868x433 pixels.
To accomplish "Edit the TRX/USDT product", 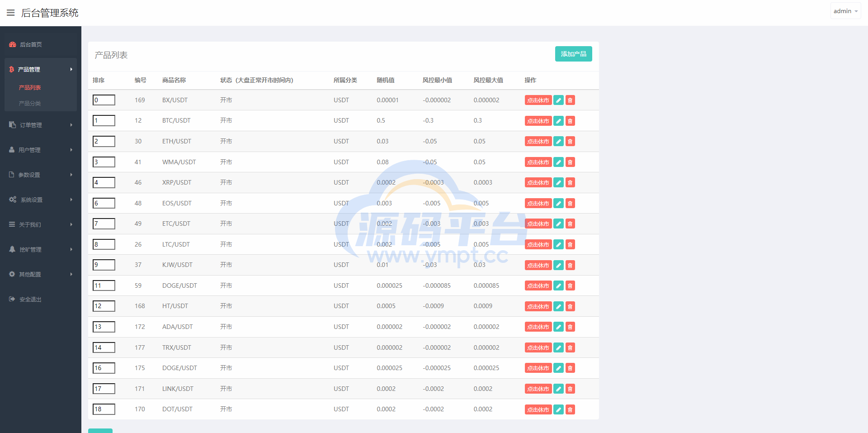I will [x=559, y=347].
